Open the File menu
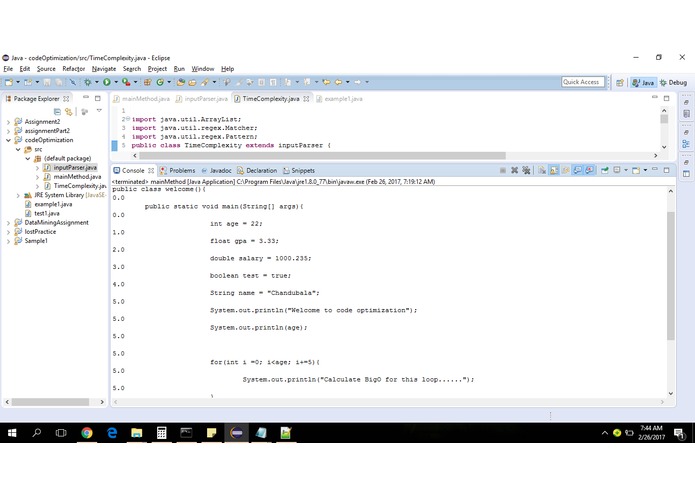The image size is (695, 494). pos(8,69)
